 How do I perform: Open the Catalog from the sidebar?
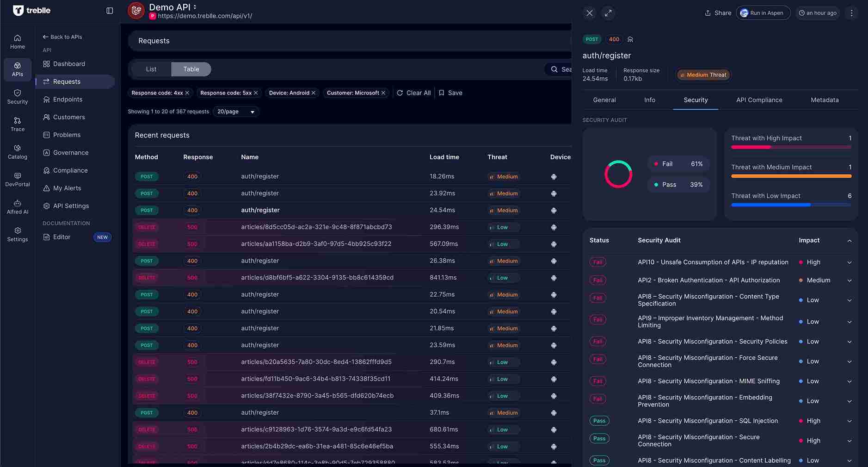(x=17, y=152)
